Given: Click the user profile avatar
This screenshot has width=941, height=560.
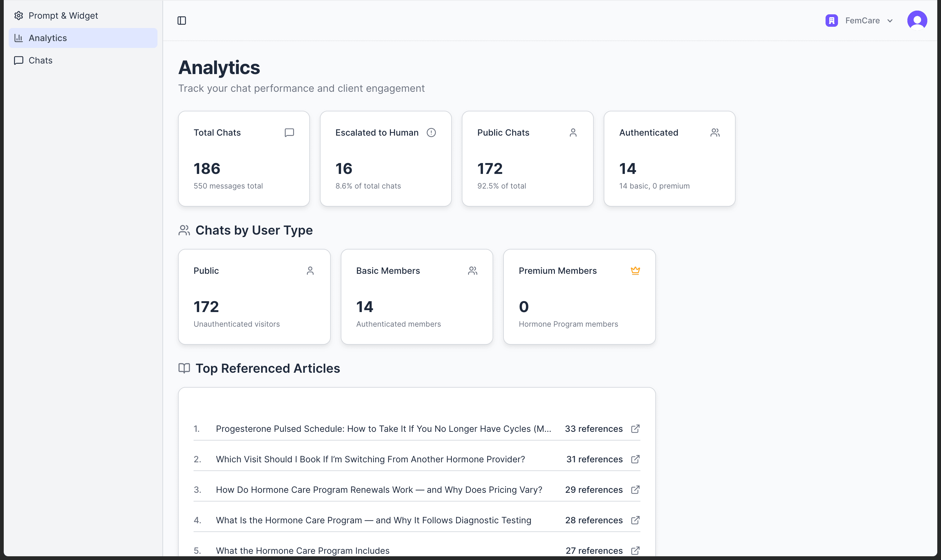Looking at the screenshot, I should coord(917,20).
